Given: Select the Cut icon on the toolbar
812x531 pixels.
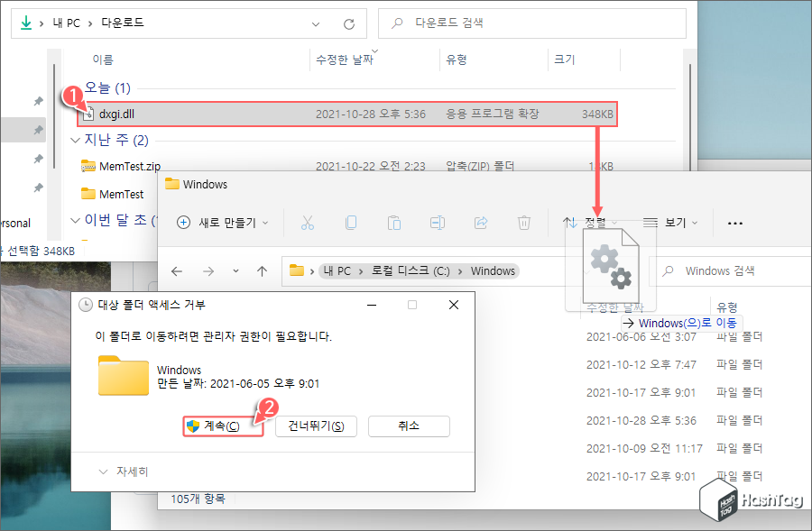Looking at the screenshot, I should tap(308, 223).
